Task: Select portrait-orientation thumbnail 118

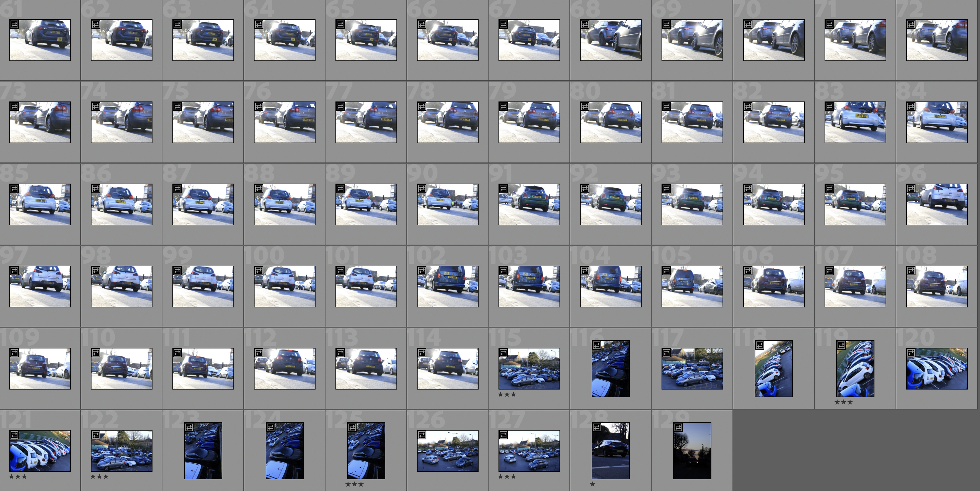Action: point(774,368)
